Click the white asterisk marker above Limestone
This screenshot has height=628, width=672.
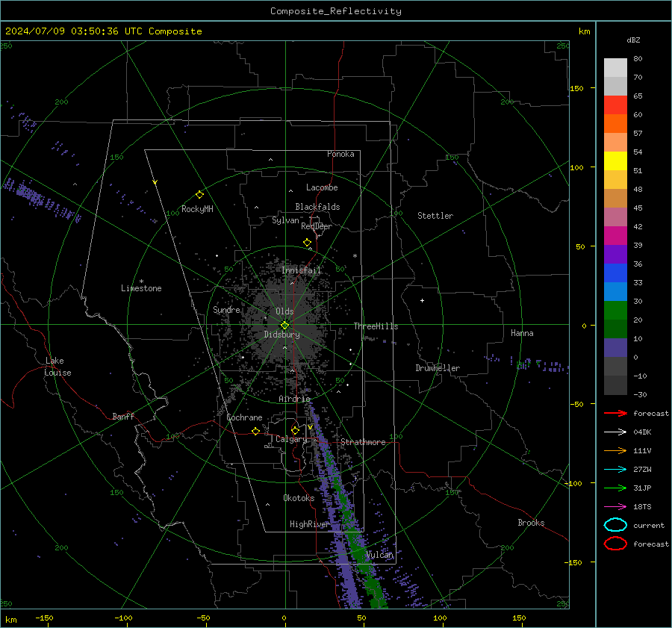pyautogui.click(x=141, y=282)
